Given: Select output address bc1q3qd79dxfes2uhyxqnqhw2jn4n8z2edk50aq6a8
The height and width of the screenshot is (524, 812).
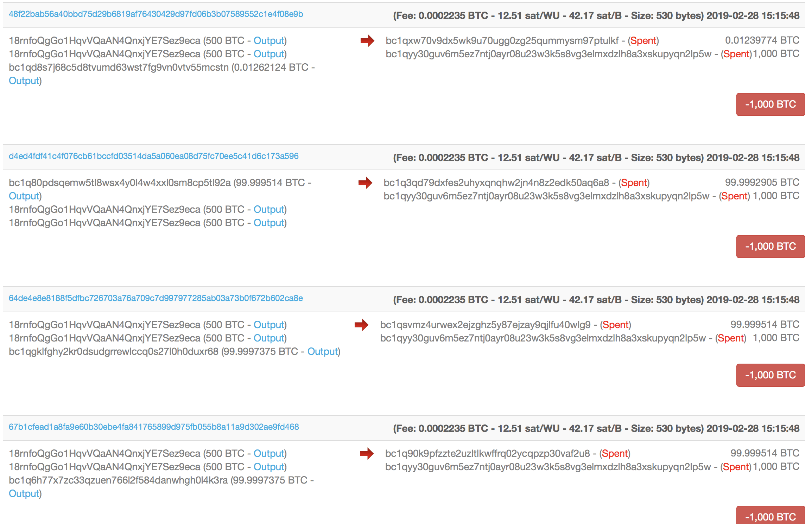Looking at the screenshot, I should [496, 183].
